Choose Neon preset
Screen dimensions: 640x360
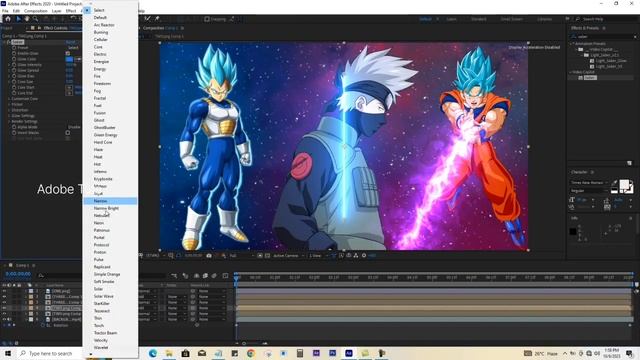(99, 223)
